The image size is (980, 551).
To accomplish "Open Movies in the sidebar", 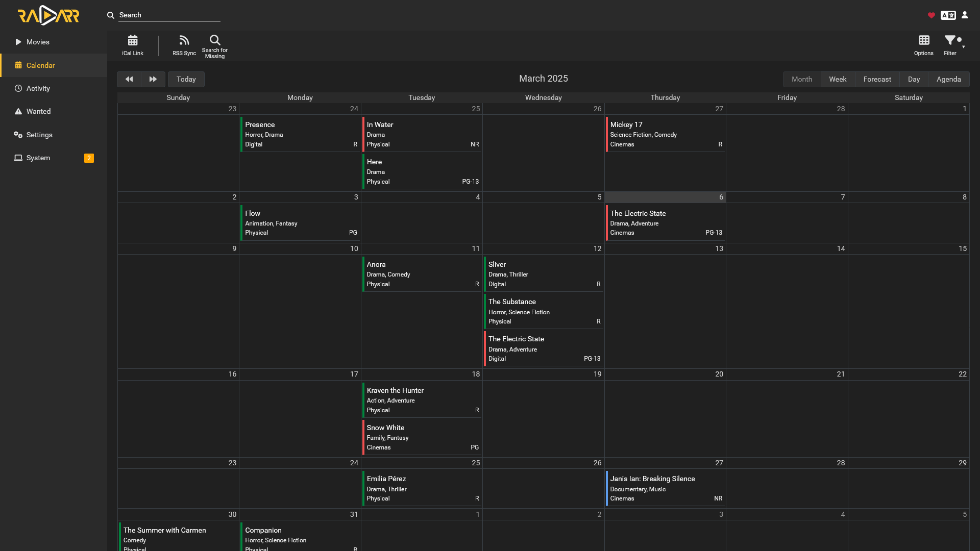I will pos(54,42).
